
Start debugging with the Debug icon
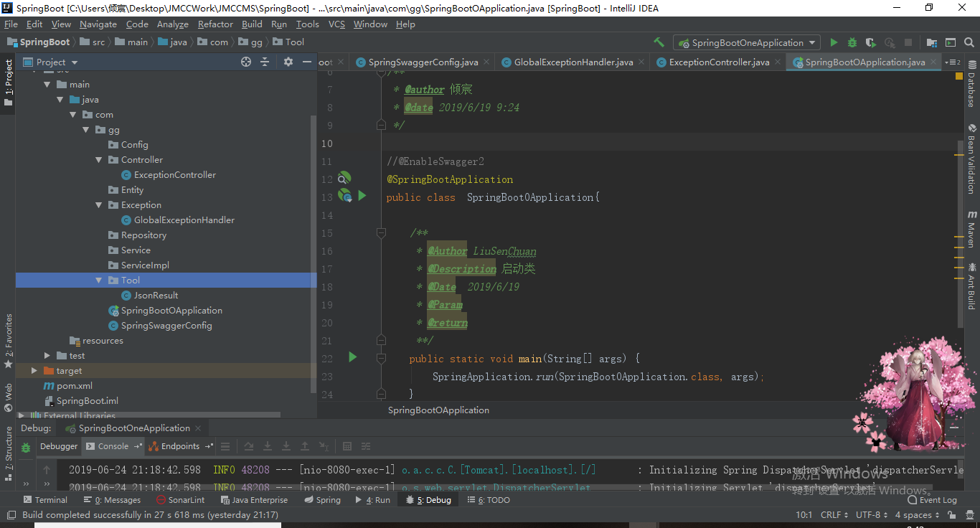coord(851,42)
